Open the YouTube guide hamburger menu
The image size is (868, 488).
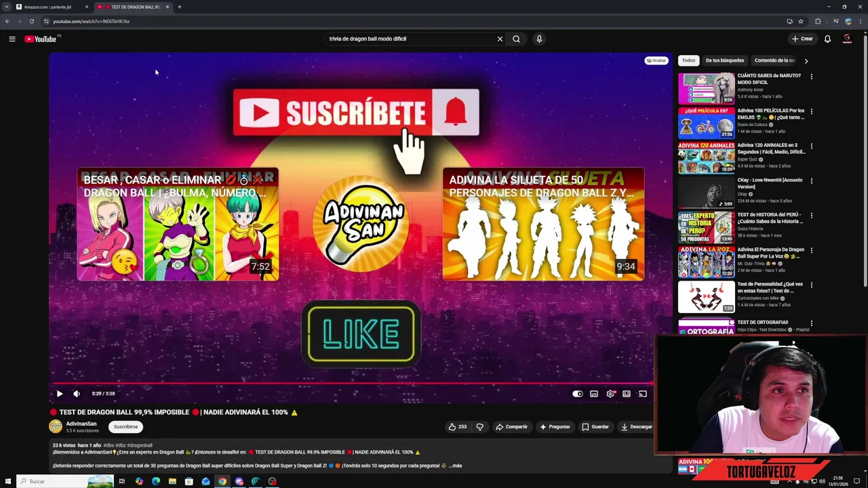(x=12, y=39)
